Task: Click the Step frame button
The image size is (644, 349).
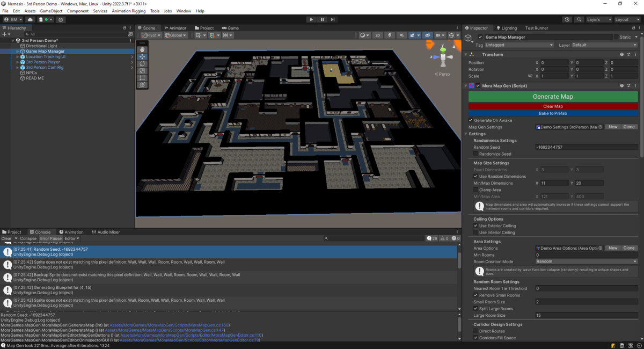Action: click(x=333, y=19)
